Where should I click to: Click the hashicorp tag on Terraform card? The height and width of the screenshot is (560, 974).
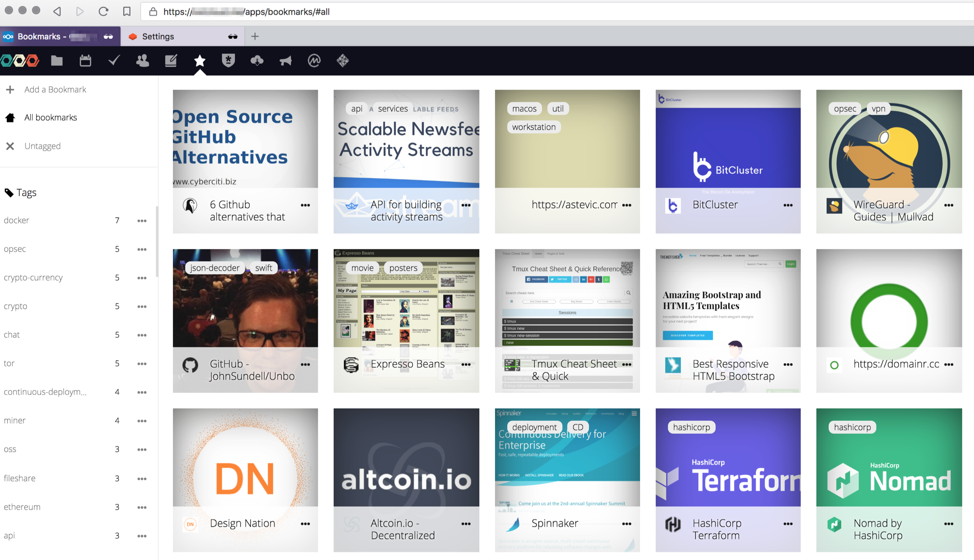[x=691, y=427]
